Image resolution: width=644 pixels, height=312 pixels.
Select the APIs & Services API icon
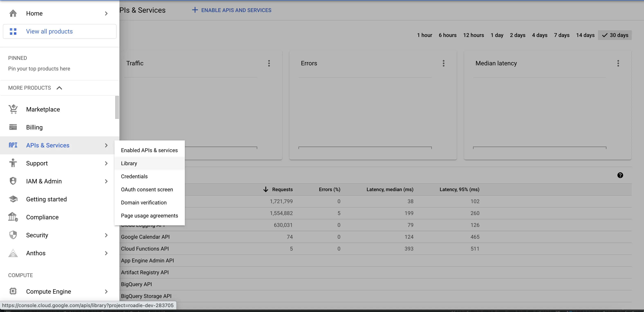click(13, 145)
